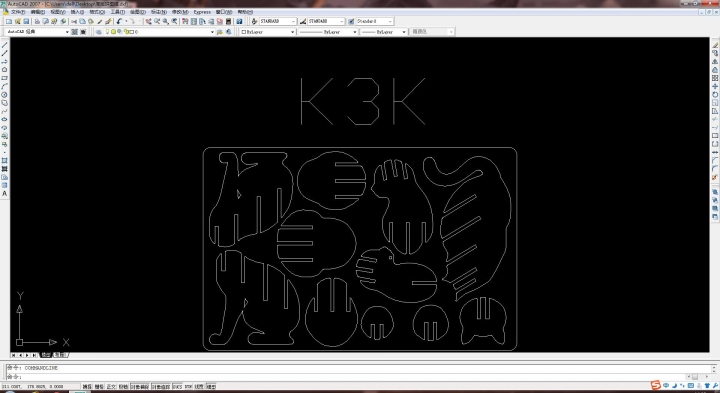Switch to the Model tab
Viewport: 720px width, 393px height.
click(46, 355)
